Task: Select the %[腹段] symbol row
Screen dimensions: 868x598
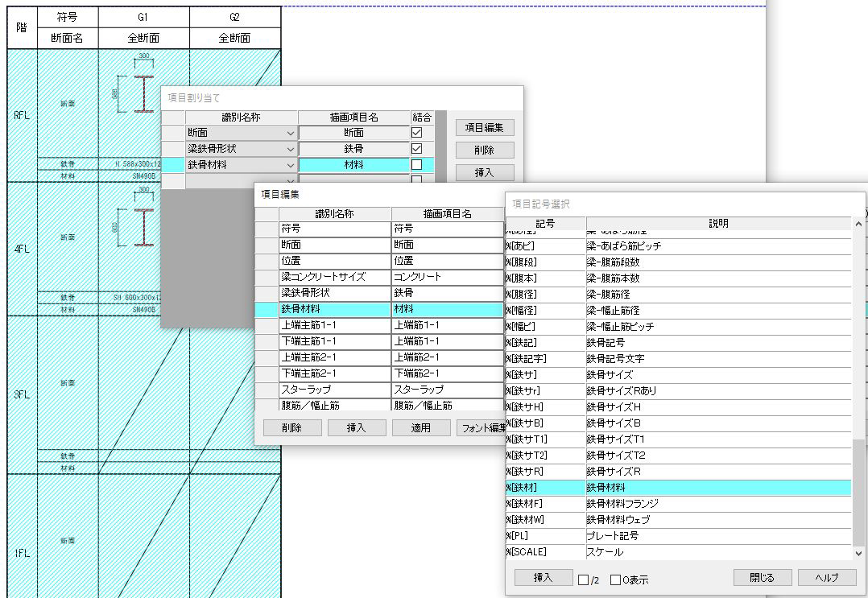Action: click(678, 262)
